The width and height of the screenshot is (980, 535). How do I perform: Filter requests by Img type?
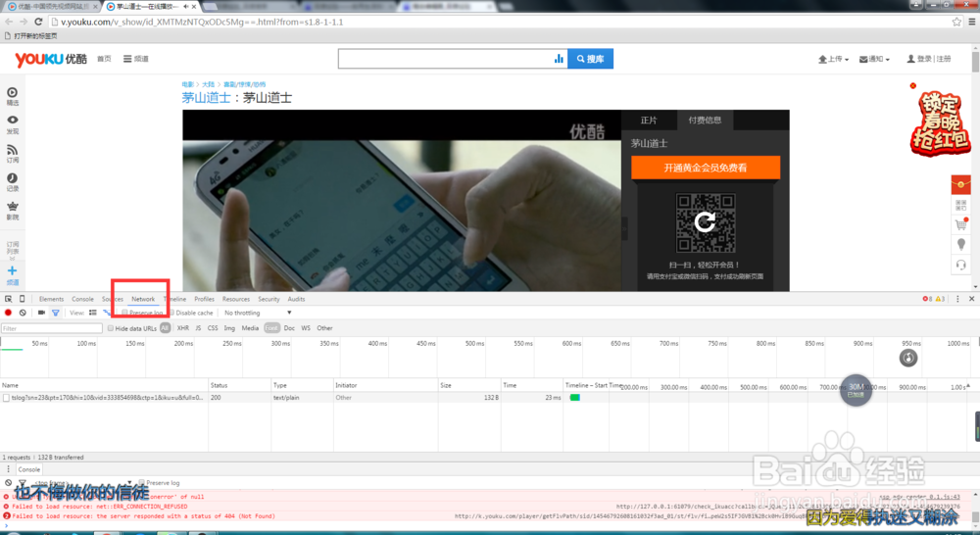(229, 328)
